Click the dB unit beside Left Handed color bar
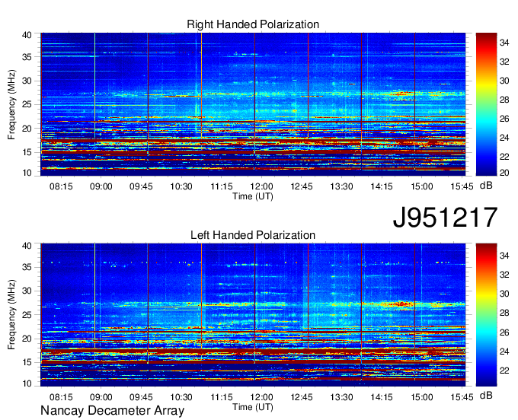The width and height of the screenshot is (518, 420). coord(486,396)
